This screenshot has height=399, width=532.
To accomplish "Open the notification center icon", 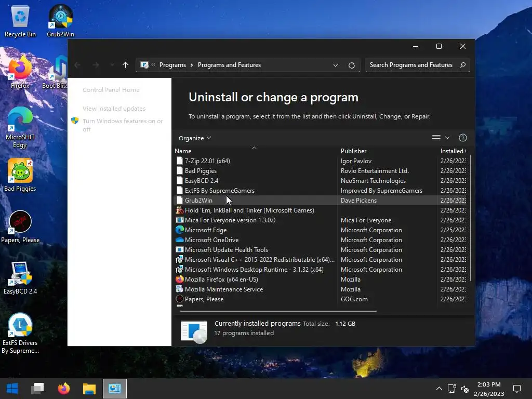I will point(517,389).
